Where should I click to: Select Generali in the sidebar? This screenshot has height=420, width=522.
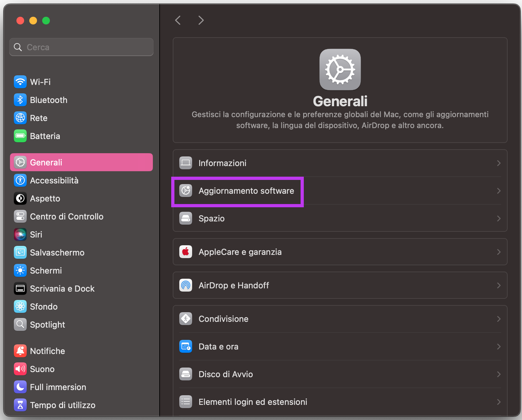pos(46,162)
